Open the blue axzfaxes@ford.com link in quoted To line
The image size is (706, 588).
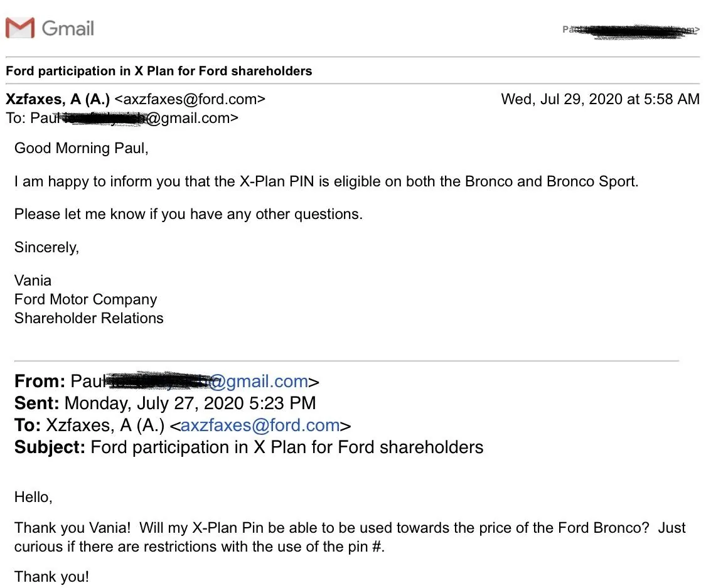260,425
